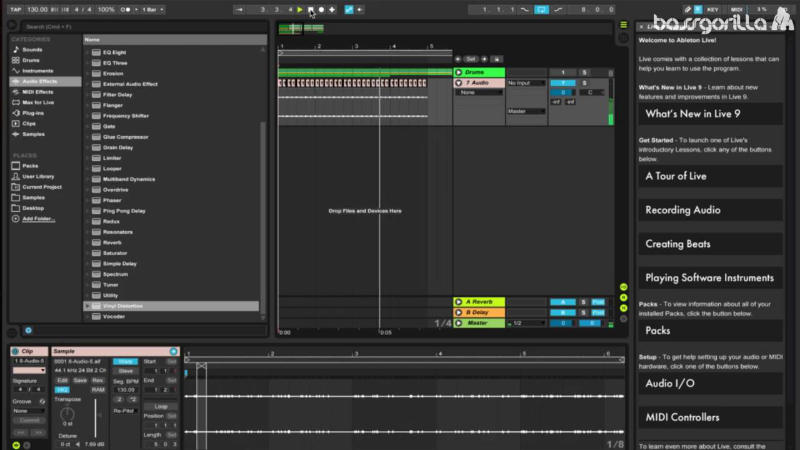This screenshot has width=800, height=450.
Task: Click Next Locator arrow button
Action: click(484, 59)
